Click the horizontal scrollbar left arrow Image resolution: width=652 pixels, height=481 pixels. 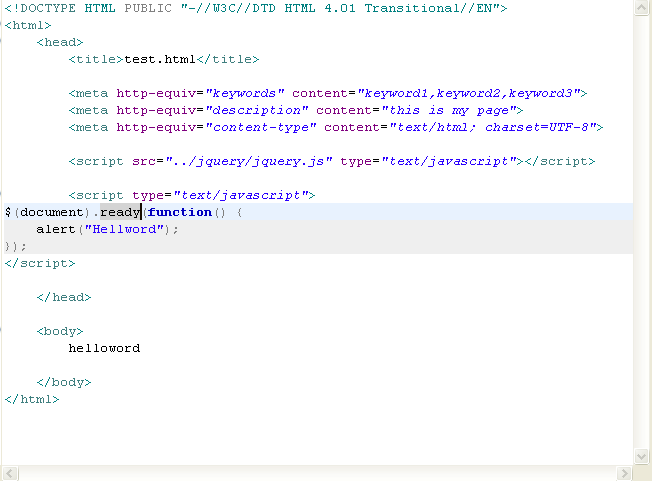(x=10, y=474)
